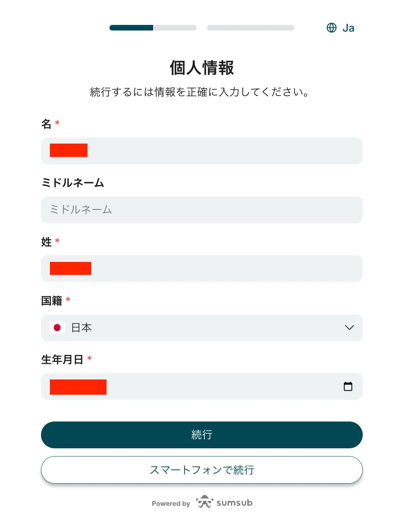Click the second progress bar segment
This screenshot has height=532, width=400.
click(251, 28)
